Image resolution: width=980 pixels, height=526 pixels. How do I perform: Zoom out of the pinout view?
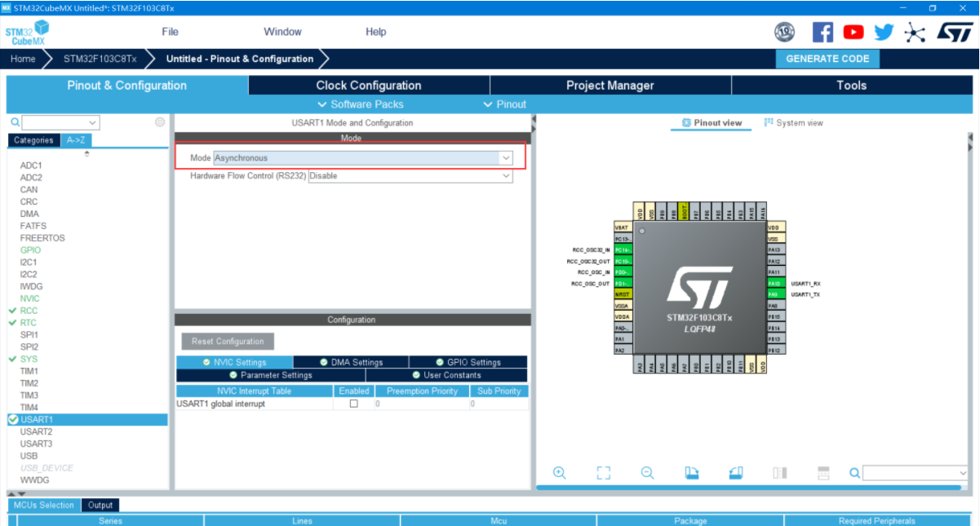(647, 472)
